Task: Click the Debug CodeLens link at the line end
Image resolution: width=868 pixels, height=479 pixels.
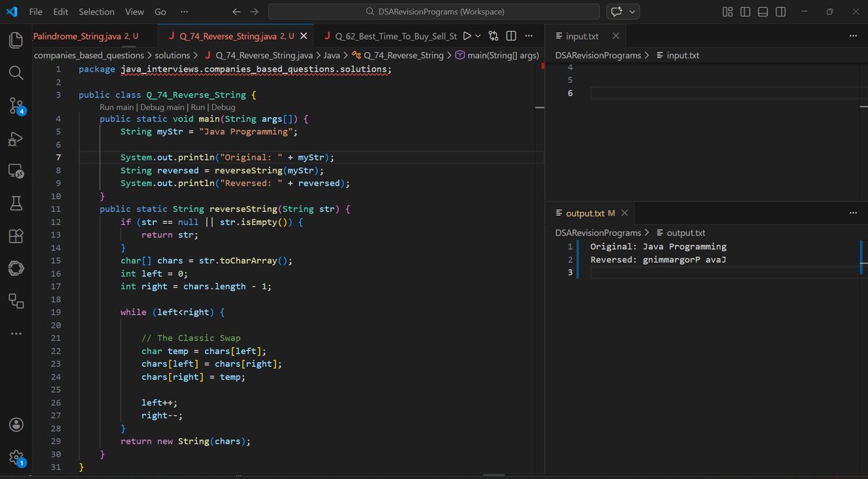Action: pyautogui.click(x=223, y=107)
